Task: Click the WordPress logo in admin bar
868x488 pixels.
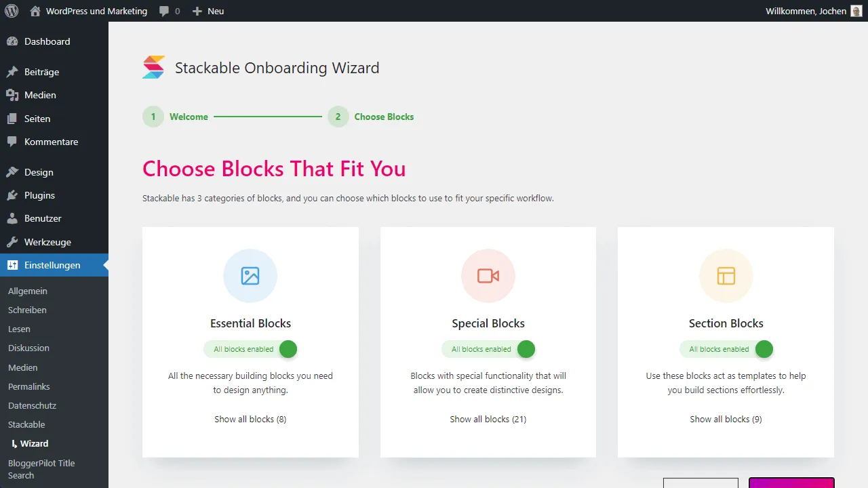Action: pos(12,11)
